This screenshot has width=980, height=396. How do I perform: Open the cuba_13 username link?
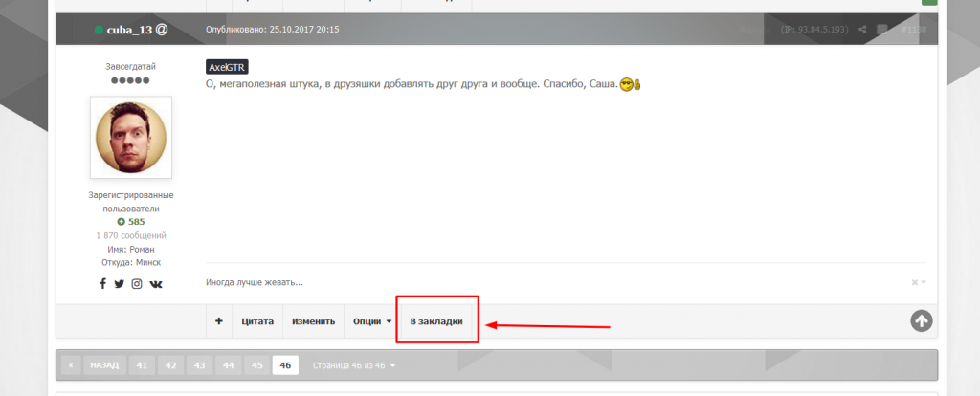129,30
